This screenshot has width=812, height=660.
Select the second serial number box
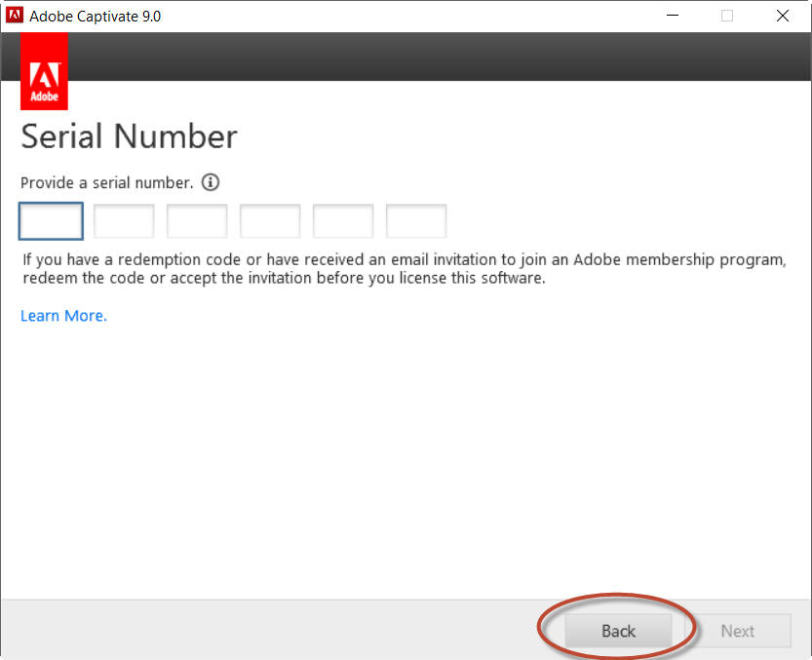tap(124, 221)
